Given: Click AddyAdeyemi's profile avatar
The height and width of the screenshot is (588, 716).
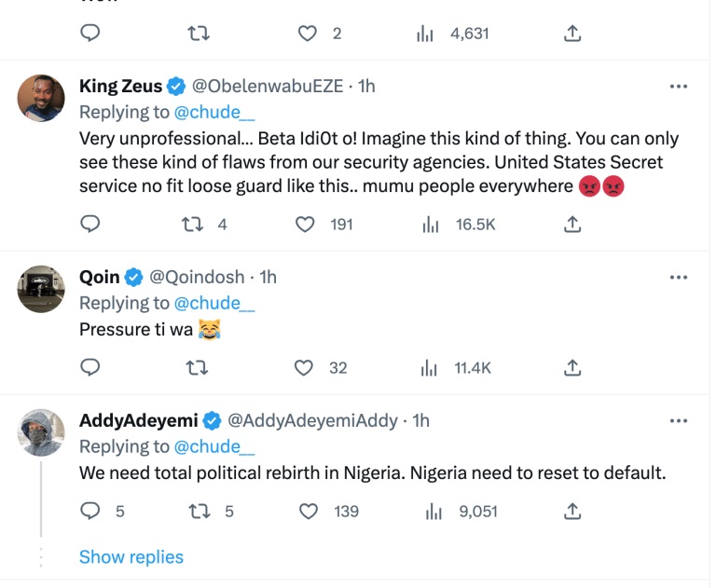Looking at the screenshot, I should click(42, 432).
